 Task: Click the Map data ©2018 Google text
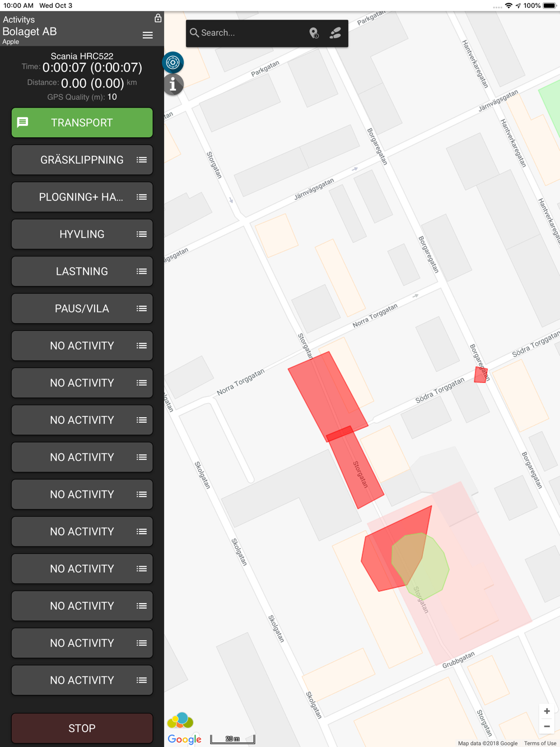pyautogui.click(x=488, y=743)
